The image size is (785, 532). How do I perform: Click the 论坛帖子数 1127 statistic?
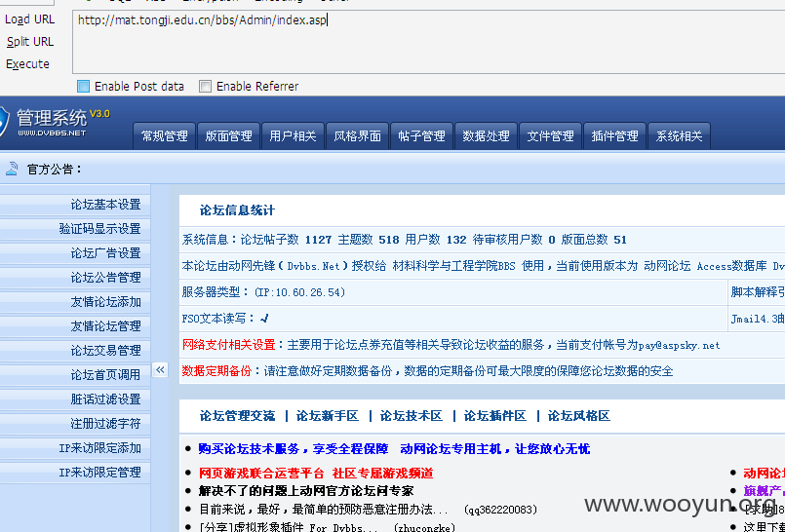click(286, 240)
